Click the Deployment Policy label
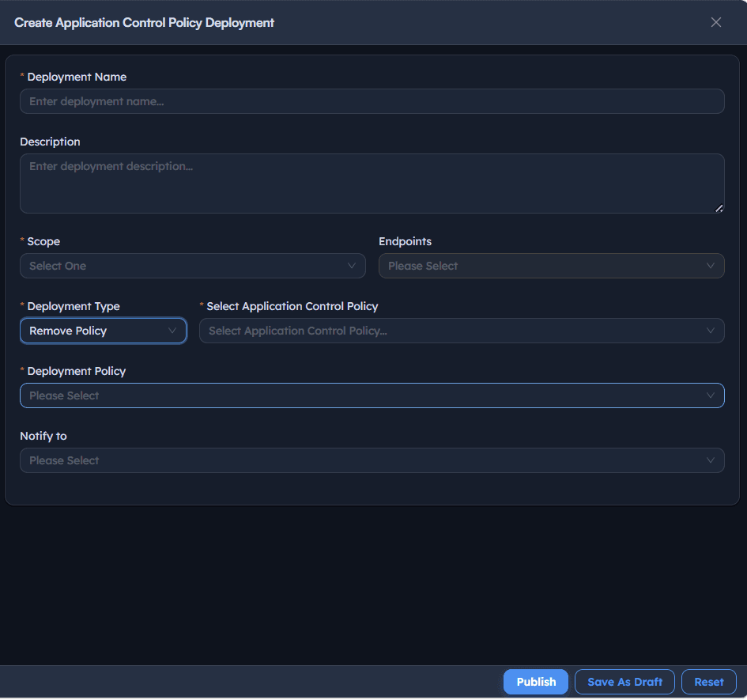 pyautogui.click(x=76, y=371)
